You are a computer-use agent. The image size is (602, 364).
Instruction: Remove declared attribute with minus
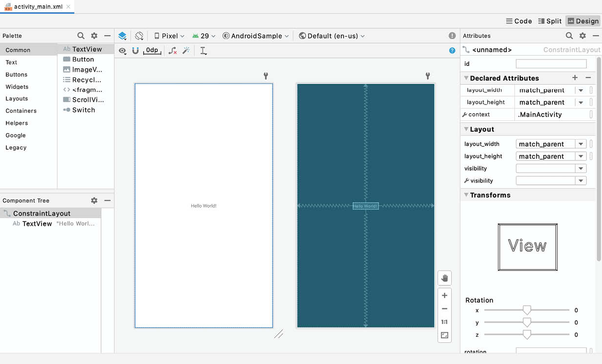tap(588, 78)
